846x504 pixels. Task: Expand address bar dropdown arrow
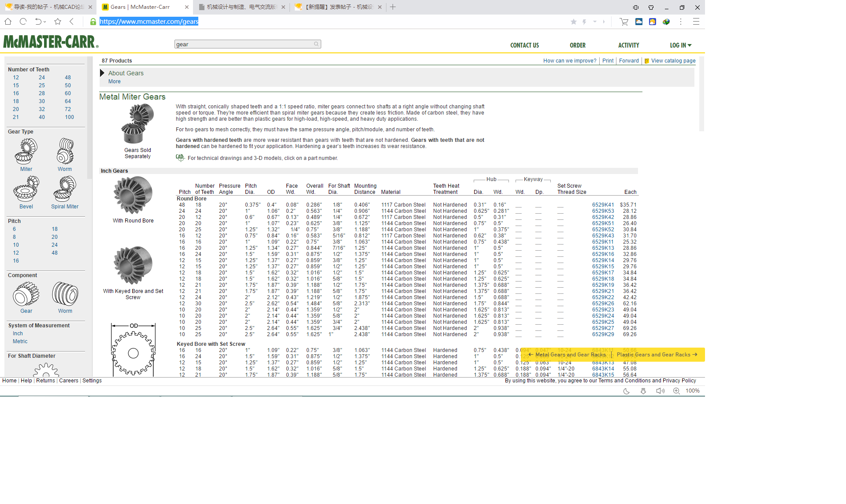click(x=595, y=22)
